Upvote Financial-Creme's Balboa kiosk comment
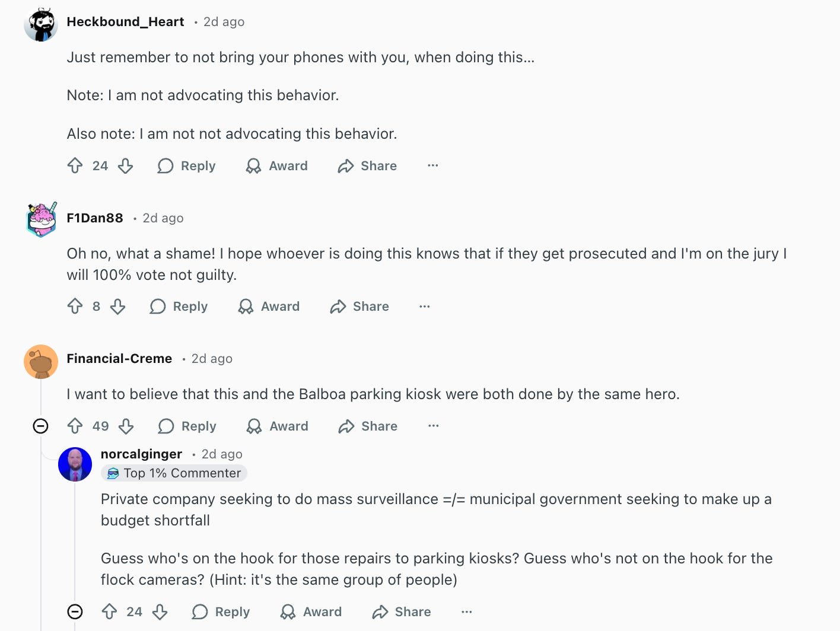Screen dimensions: 840x631 (x=75, y=426)
